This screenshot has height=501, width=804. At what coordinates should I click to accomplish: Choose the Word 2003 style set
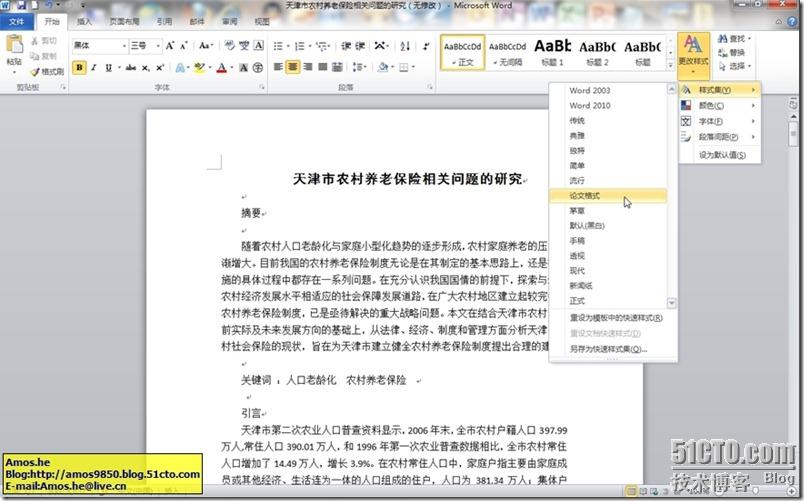[608, 90]
